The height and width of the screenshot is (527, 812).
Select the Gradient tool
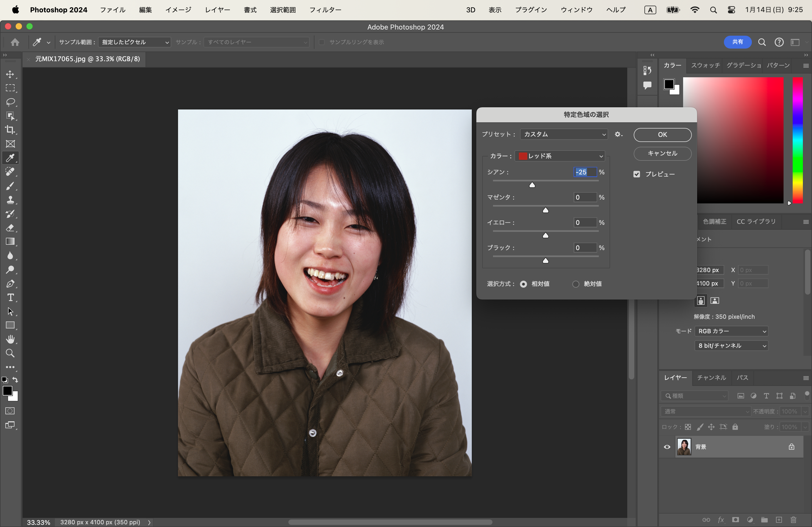click(10, 242)
